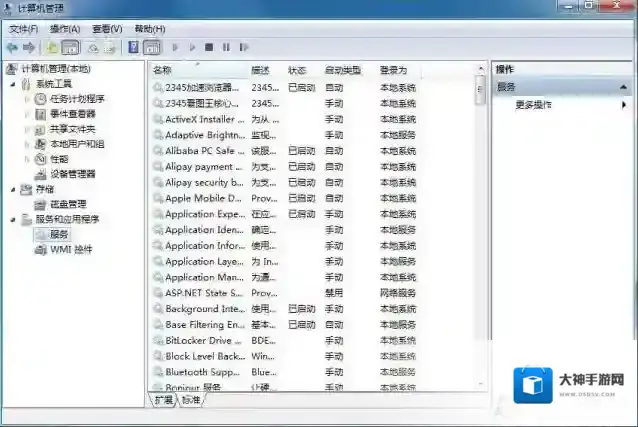Sort by the 名称 column header
Screen dimensions: 638x427
pos(199,70)
